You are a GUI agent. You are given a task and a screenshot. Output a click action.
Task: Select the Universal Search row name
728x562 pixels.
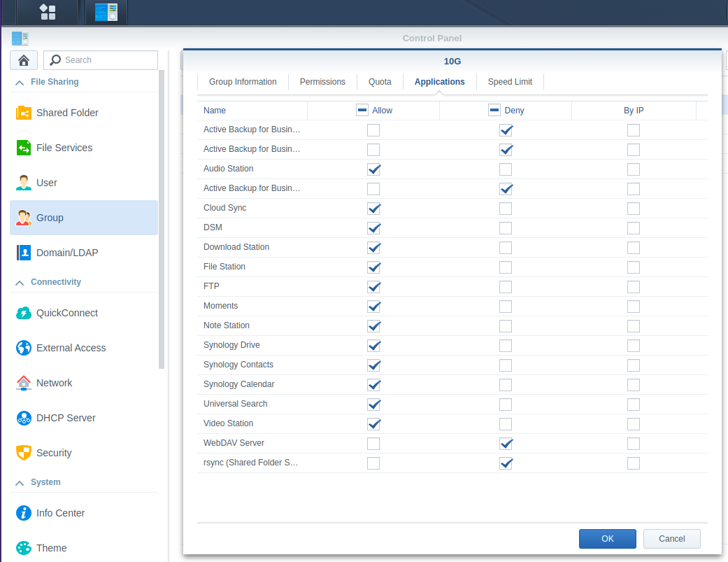pos(236,404)
